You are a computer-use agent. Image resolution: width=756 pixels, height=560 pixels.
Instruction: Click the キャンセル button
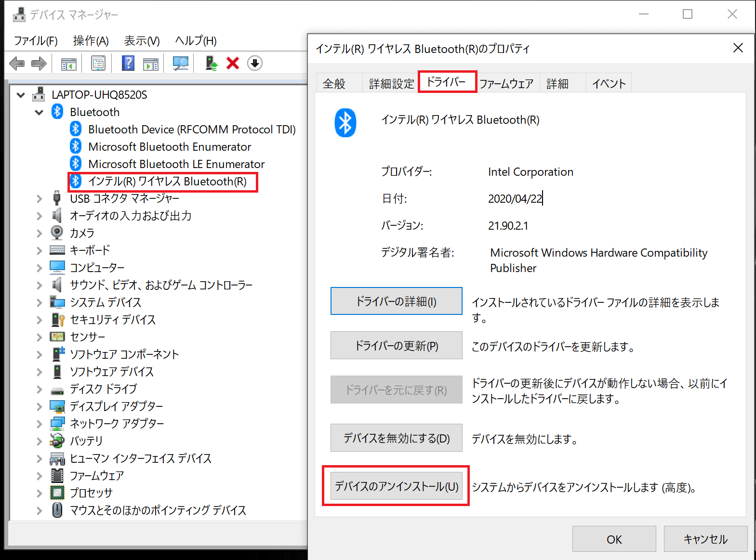[x=705, y=539]
